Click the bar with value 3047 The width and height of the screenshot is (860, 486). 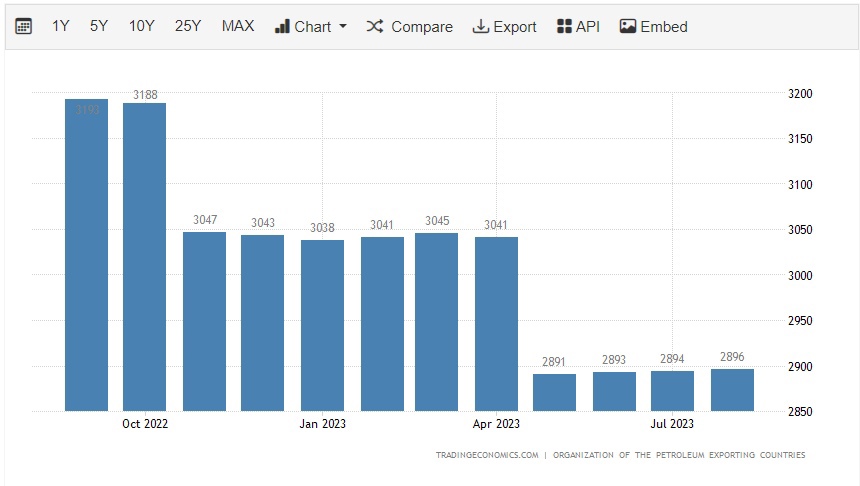click(204, 321)
